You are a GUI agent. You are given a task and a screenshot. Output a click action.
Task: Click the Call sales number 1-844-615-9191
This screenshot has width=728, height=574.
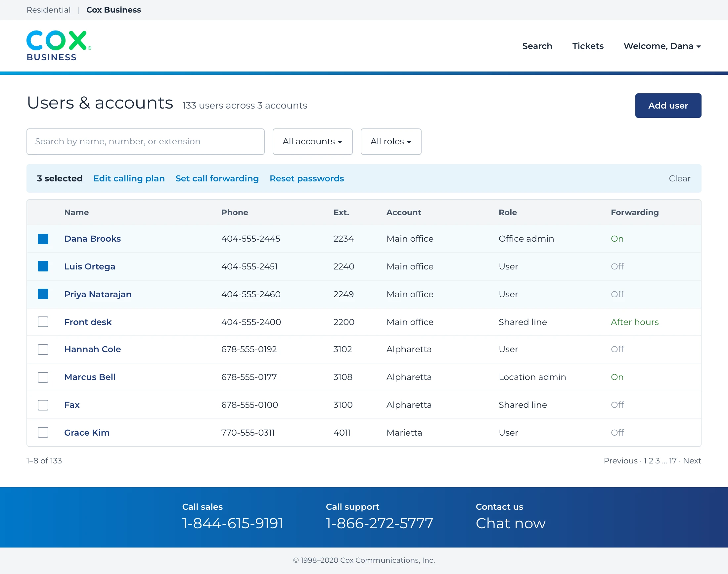[233, 523]
